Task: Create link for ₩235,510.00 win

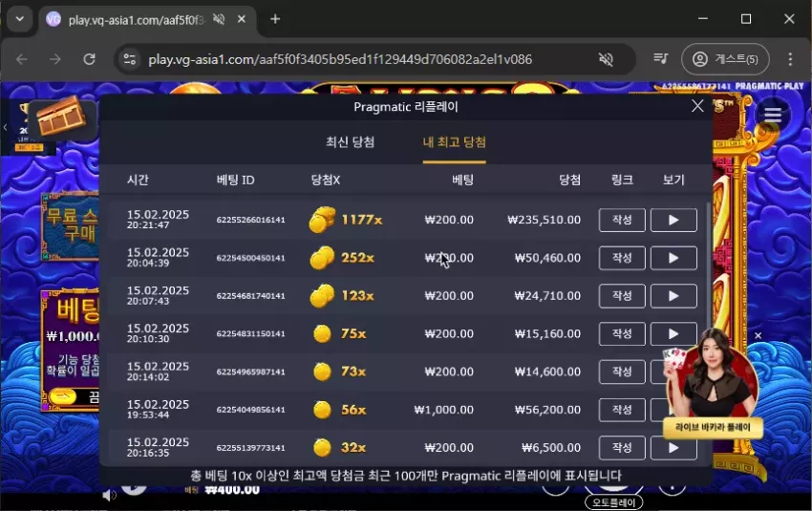Action: [622, 220]
